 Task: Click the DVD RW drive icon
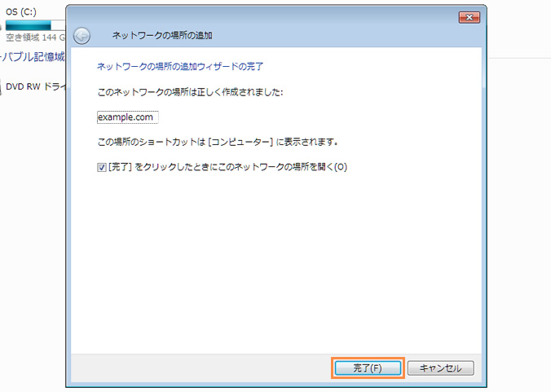2,86
